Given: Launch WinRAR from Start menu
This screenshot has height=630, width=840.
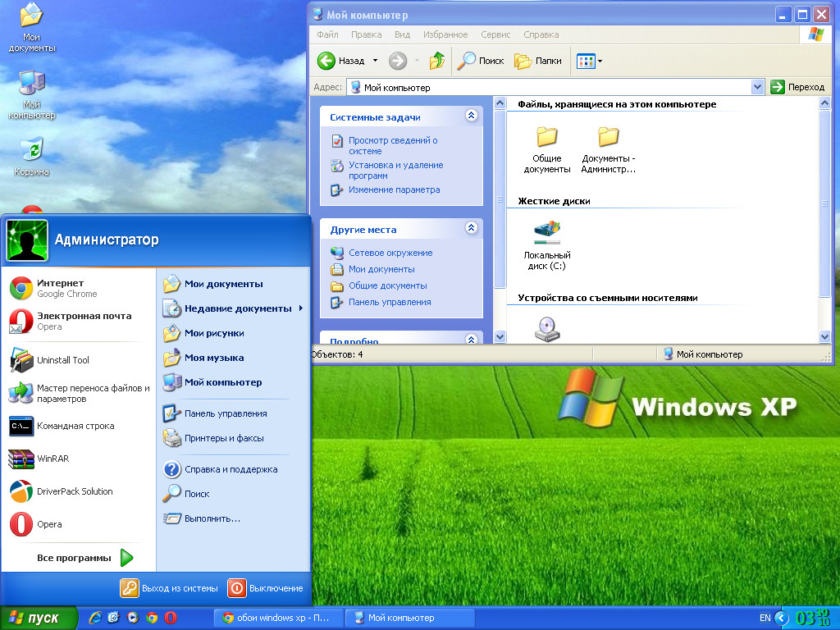Looking at the screenshot, I should [x=79, y=459].
